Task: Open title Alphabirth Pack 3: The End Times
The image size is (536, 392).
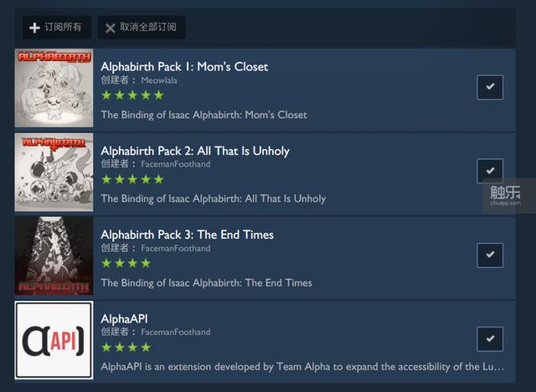Action: click(x=188, y=235)
